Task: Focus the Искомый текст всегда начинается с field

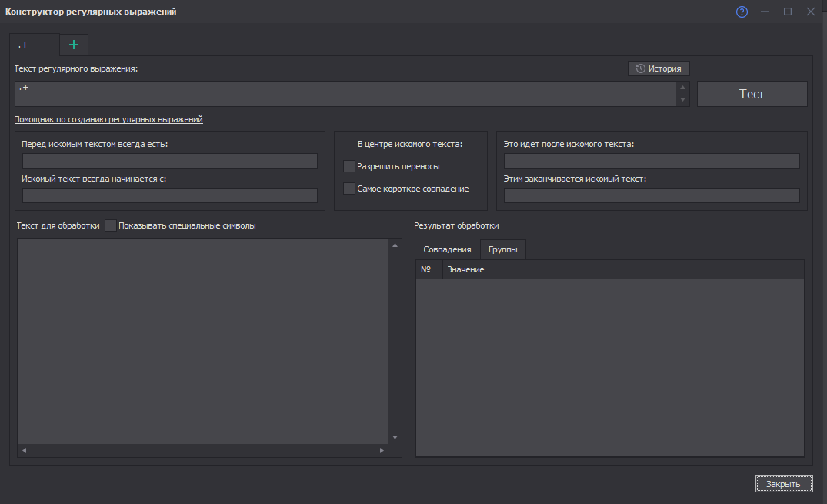Action: pyautogui.click(x=170, y=195)
